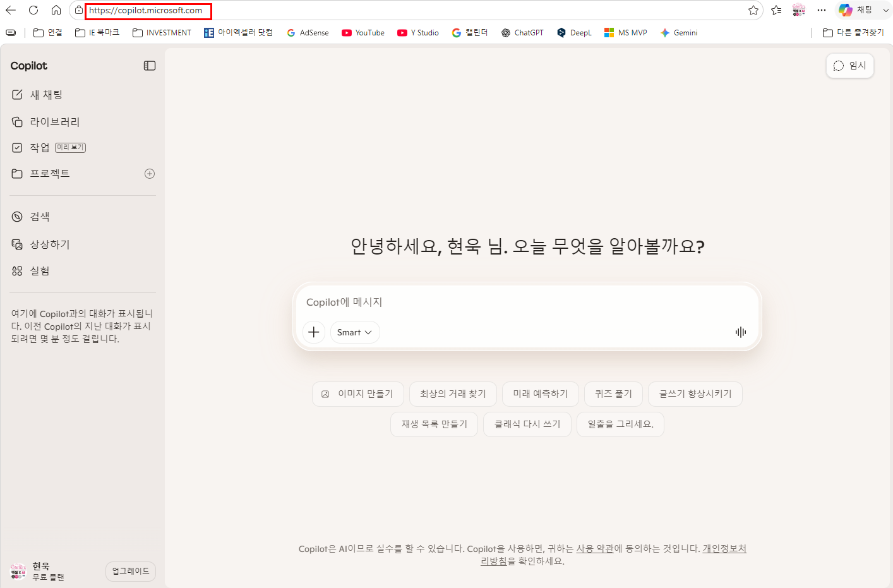The width and height of the screenshot is (893, 588).
Task: Expand the chevron next to 채팅
Action: [885, 10]
